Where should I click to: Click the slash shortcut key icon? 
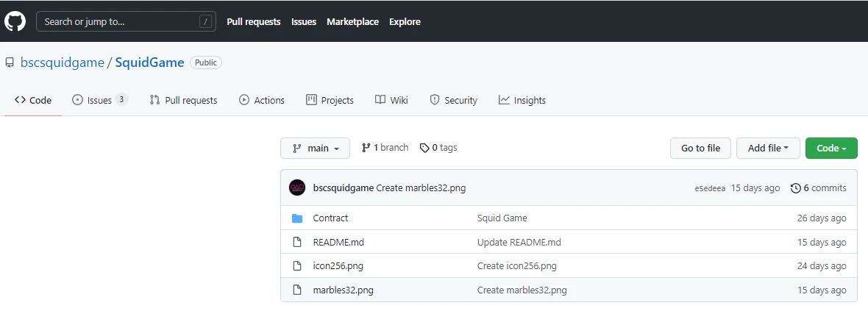206,22
